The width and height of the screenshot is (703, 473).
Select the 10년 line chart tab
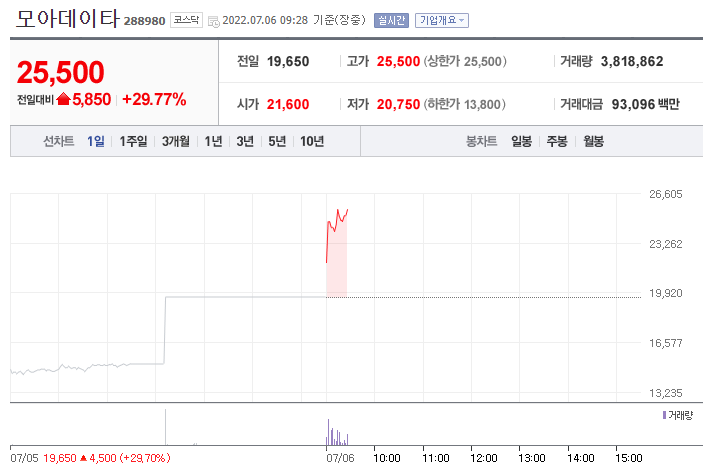point(312,141)
